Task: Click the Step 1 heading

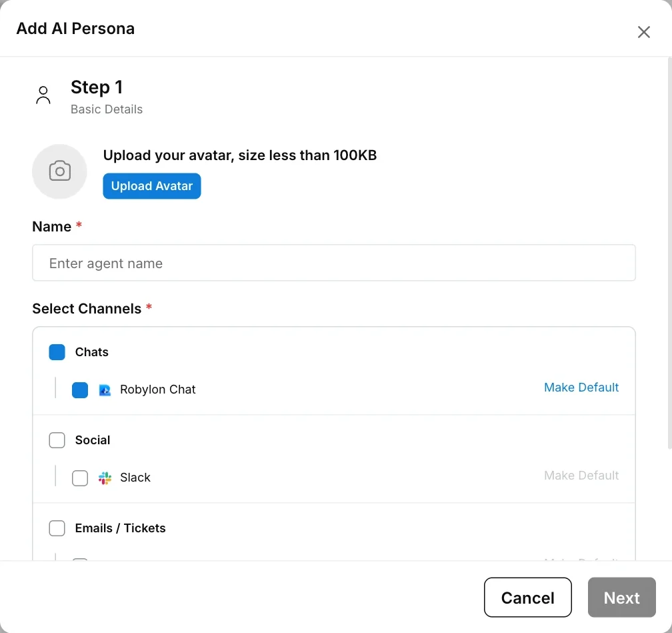Action: tap(97, 87)
